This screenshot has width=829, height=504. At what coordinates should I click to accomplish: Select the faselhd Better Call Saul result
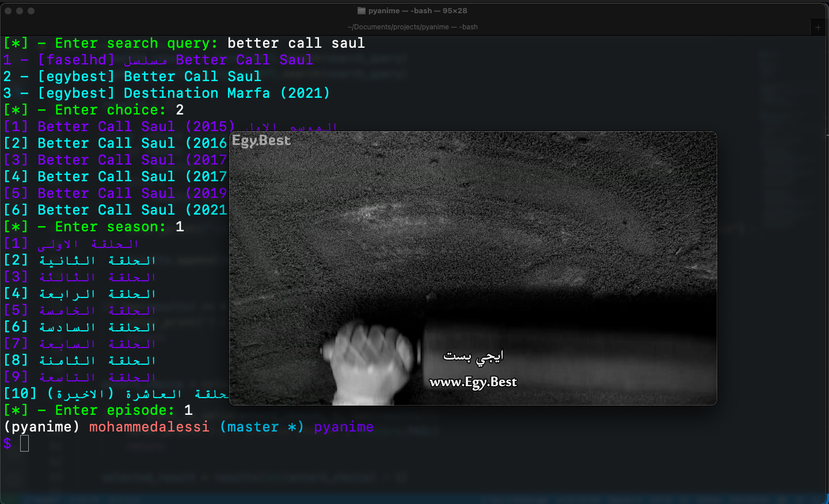158,60
